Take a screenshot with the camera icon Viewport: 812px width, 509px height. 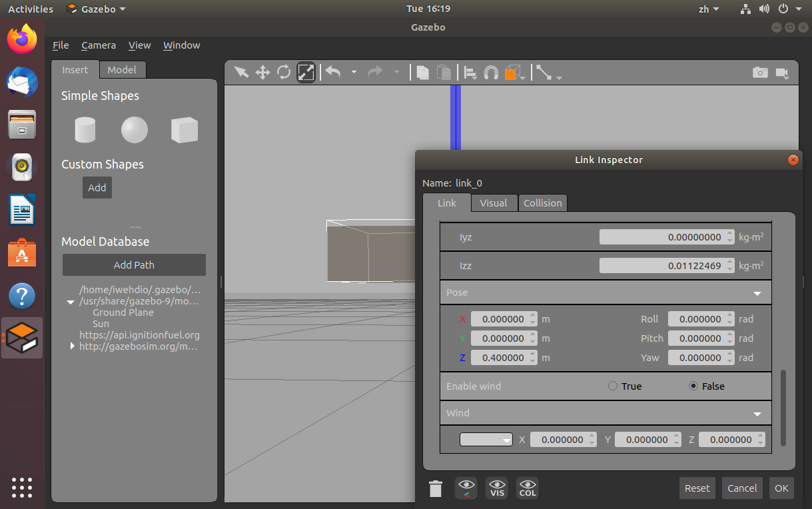tap(760, 72)
